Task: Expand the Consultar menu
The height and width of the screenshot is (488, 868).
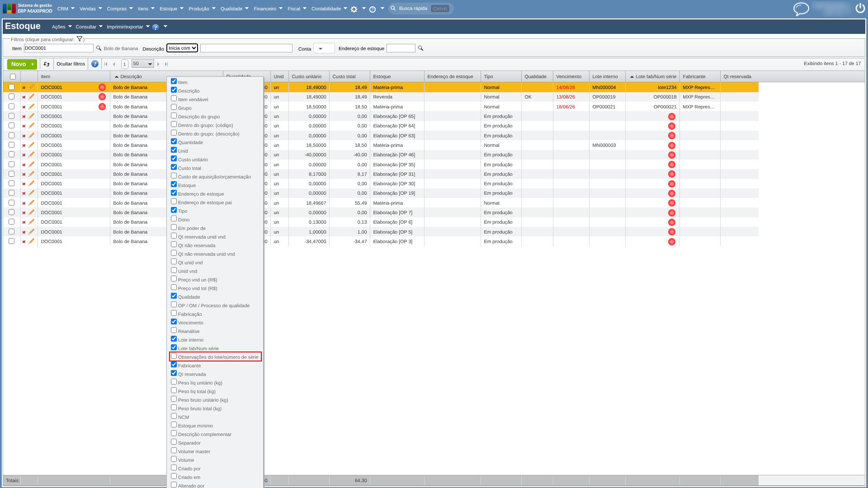Action: click(89, 27)
